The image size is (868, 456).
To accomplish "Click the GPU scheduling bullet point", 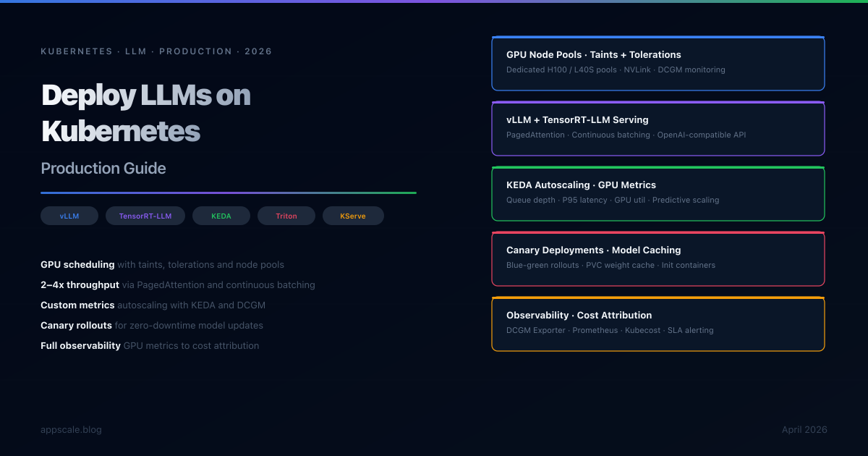I will 162,265.
